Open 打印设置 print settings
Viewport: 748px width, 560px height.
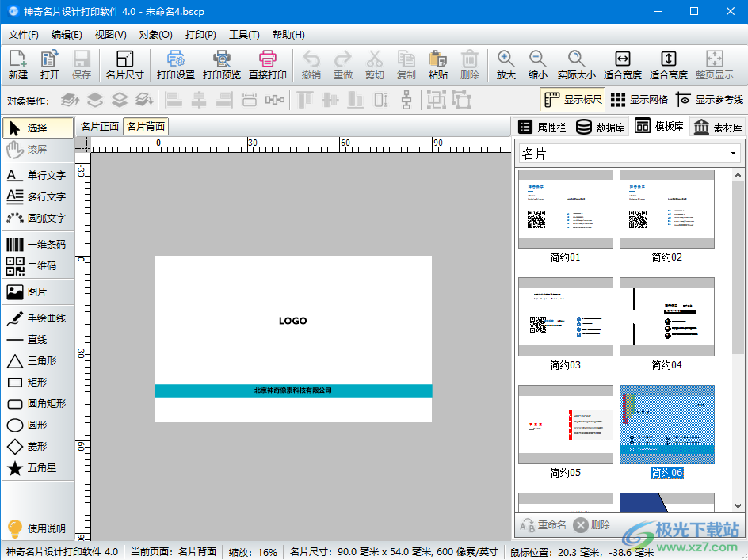tap(176, 65)
